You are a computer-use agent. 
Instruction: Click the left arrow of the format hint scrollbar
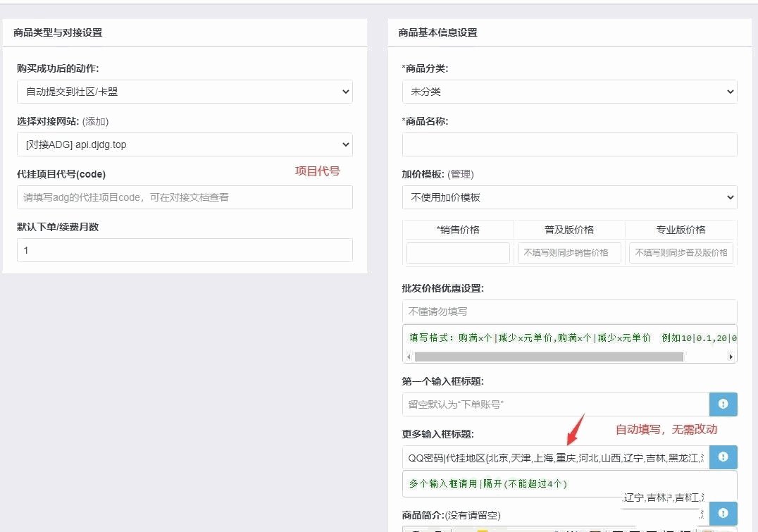pyautogui.click(x=409, y=357)
